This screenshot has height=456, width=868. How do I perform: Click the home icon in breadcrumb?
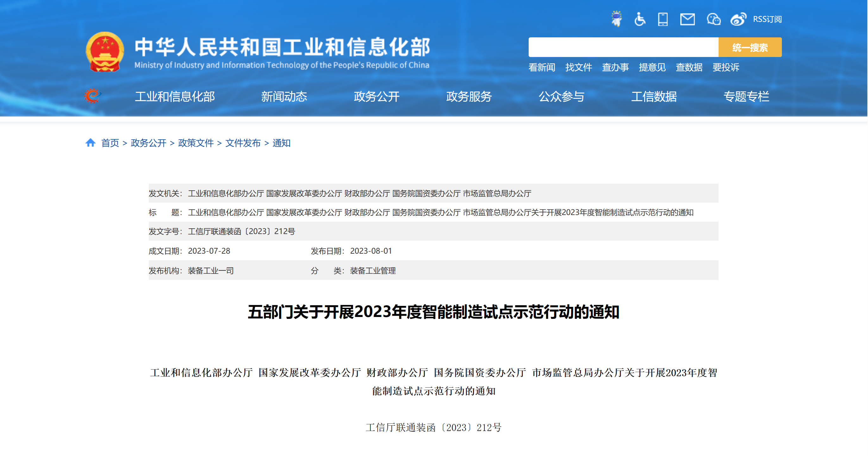point(90,142)
